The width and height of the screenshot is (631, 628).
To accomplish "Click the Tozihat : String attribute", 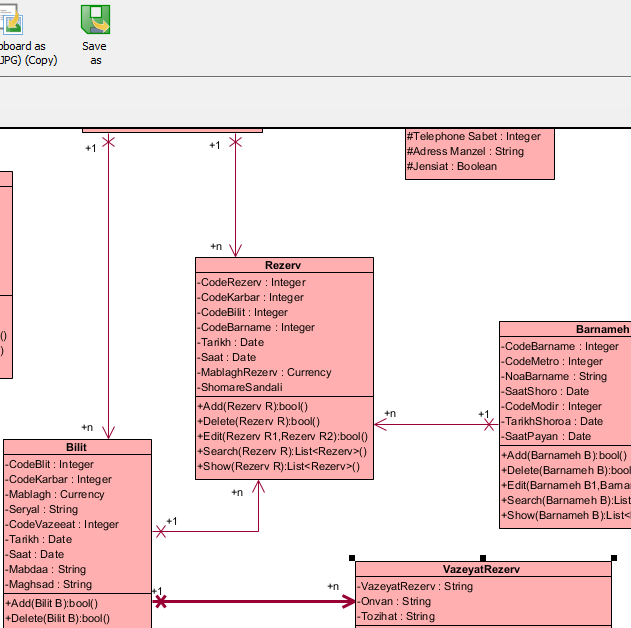I will coord(396,616).
